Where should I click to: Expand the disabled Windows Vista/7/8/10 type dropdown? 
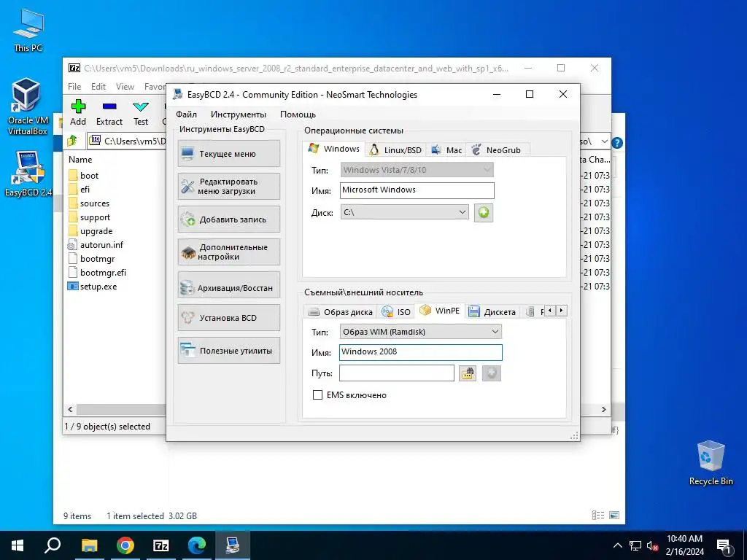[417, 170]
